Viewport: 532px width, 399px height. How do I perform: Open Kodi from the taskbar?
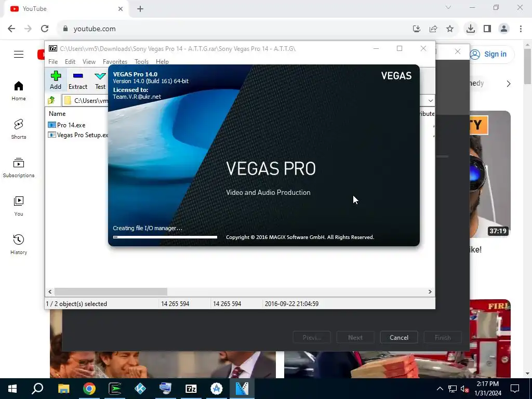click(x=140, y=389)
